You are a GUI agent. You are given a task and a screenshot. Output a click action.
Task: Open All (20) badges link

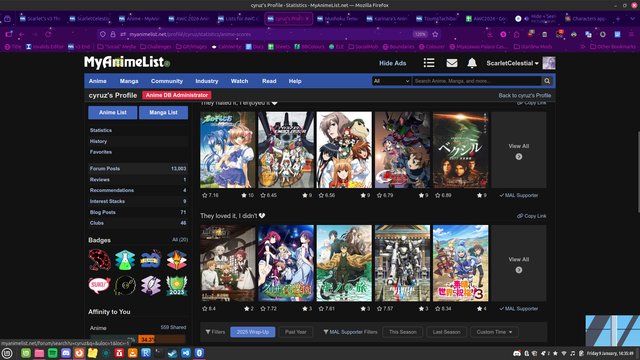180,240
